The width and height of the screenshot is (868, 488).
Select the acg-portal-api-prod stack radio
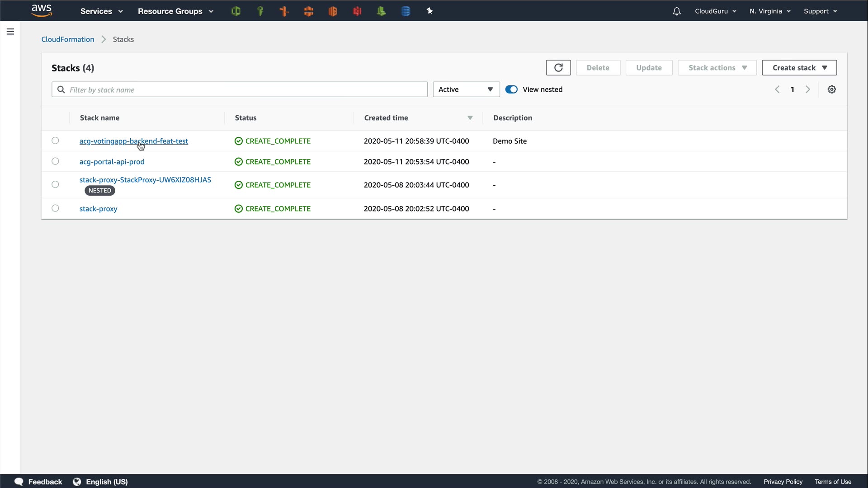click(55, 161)
